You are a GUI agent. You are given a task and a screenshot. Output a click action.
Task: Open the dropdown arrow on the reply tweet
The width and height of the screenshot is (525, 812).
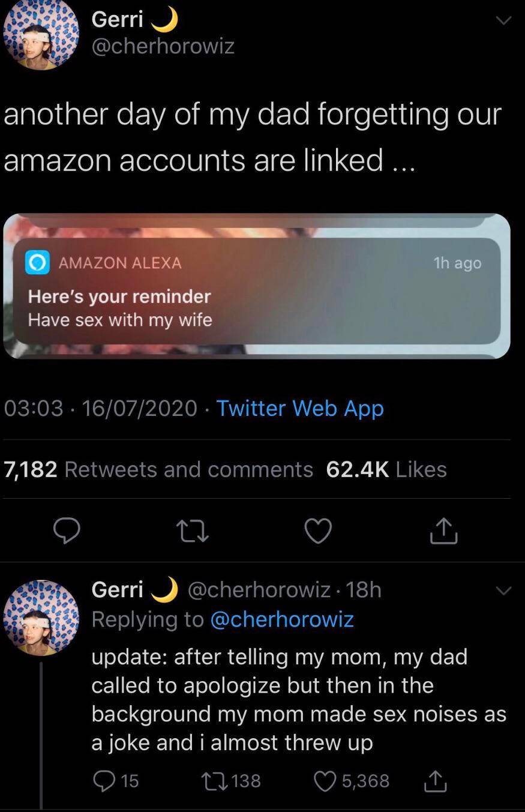pos(504,591)
